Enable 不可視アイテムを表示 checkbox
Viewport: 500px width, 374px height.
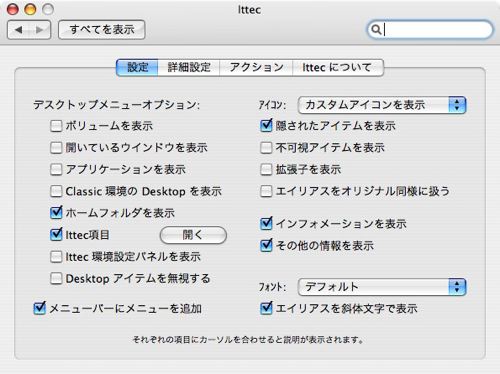pyautogui.click(x=266, y=148)
